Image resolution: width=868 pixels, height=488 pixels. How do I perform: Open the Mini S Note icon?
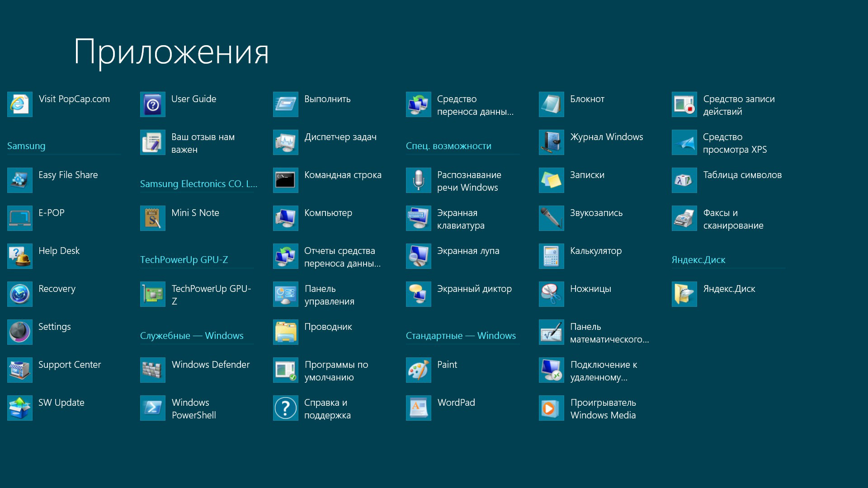click(x=152, y=218)
